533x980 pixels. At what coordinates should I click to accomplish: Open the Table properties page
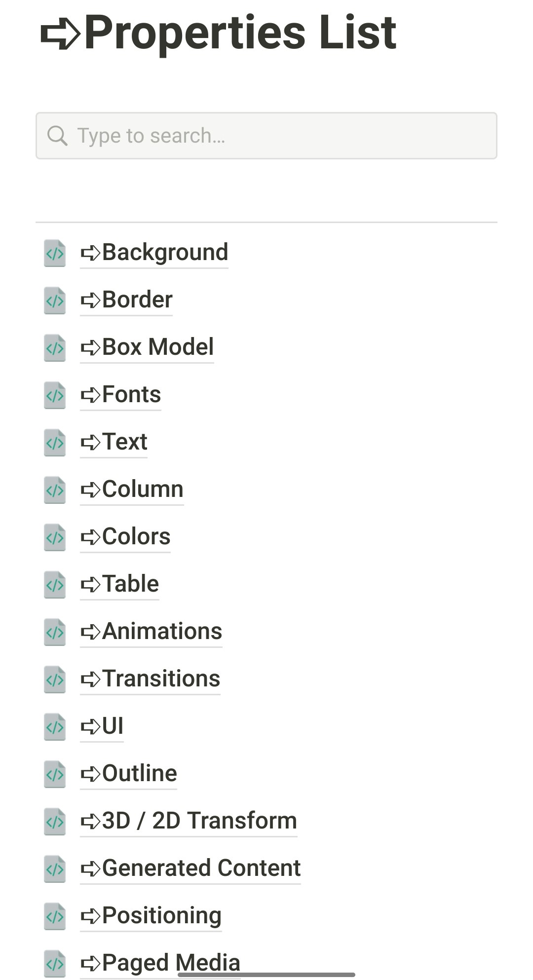[119, 584]
